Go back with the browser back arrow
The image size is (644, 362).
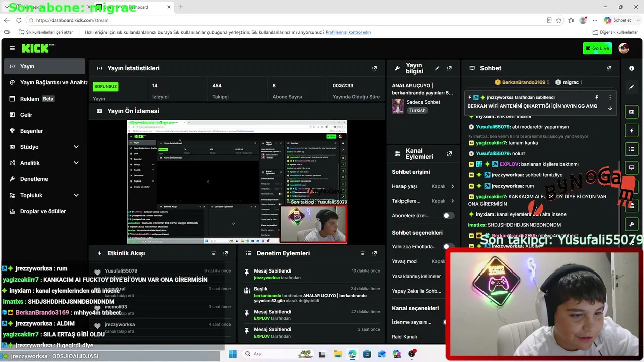pos(7,20)
